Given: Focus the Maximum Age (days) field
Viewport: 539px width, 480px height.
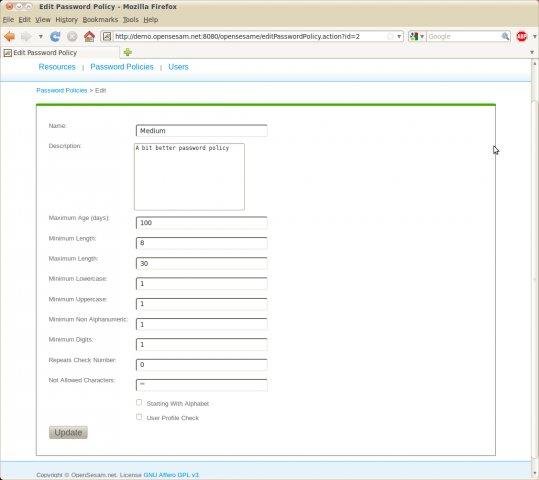Looking at the screenshot, I should (x=201, y=222).
